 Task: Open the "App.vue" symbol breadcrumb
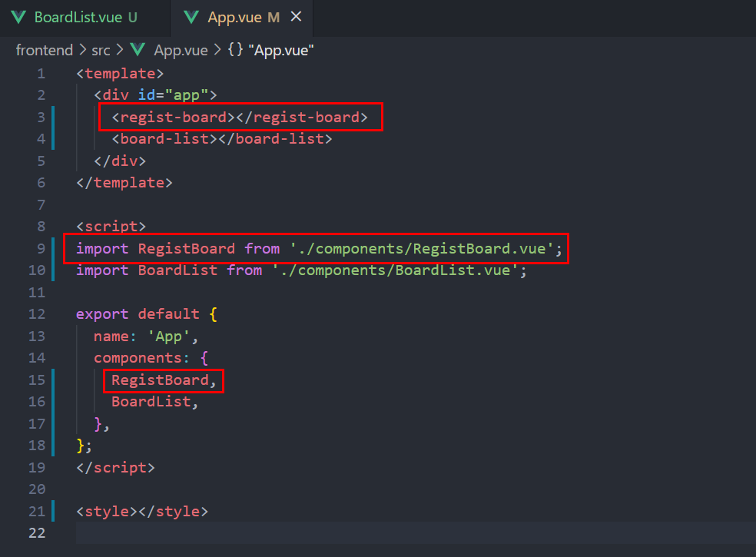click(281, 50)
